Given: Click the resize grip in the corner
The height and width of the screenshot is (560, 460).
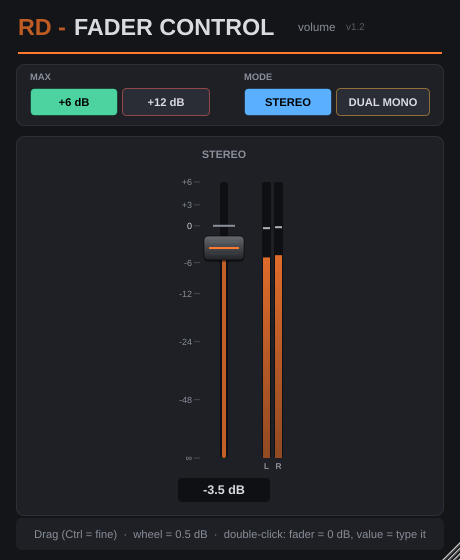Looking at the screenshot, I should (451, 551).
